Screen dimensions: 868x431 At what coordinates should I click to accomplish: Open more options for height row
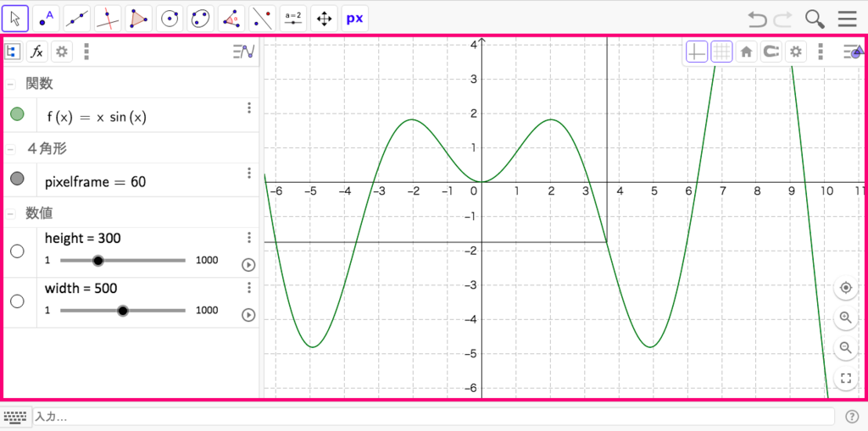click(249, 237)
